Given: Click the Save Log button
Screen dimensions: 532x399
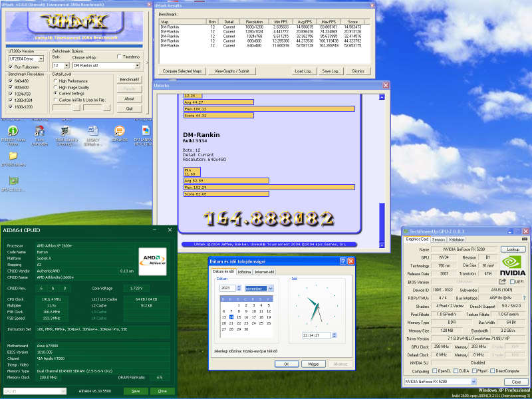Looking at the screenshot, I should [331, 71].
